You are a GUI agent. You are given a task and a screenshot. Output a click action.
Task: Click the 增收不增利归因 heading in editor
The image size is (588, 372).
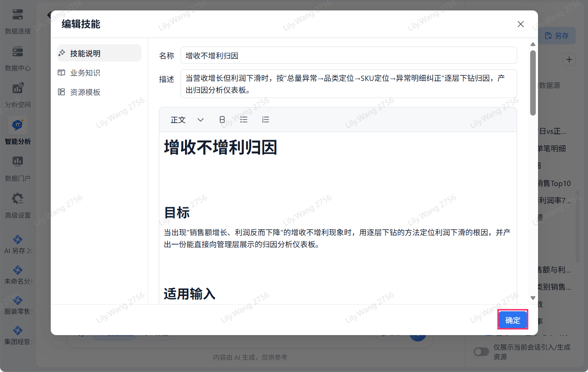[220, 147]
